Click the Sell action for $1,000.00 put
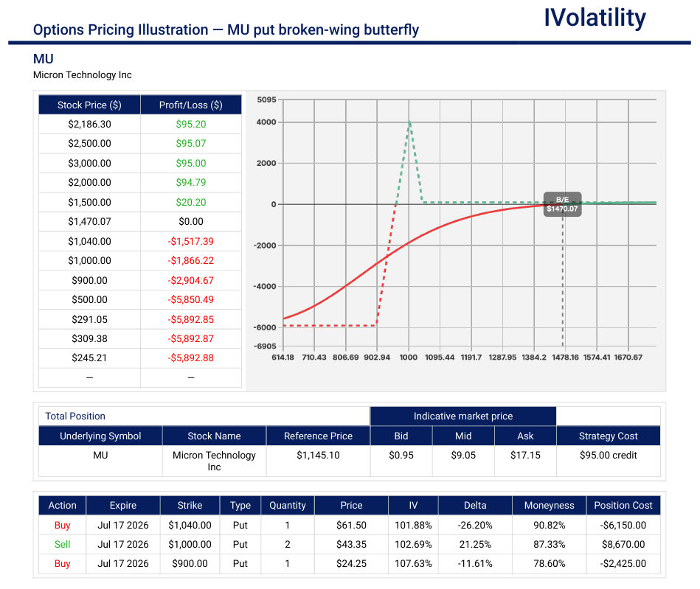700x589 pixels. click(63, 544)
